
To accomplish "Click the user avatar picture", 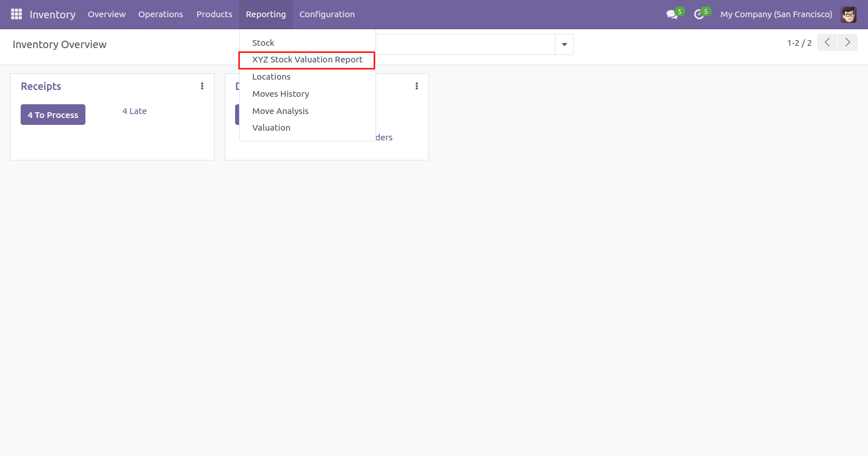I will (x=849, y=14).
